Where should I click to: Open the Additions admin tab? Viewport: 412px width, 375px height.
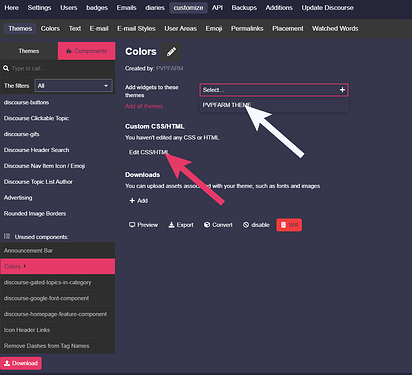pyautogui.click(x=279, y=8)
